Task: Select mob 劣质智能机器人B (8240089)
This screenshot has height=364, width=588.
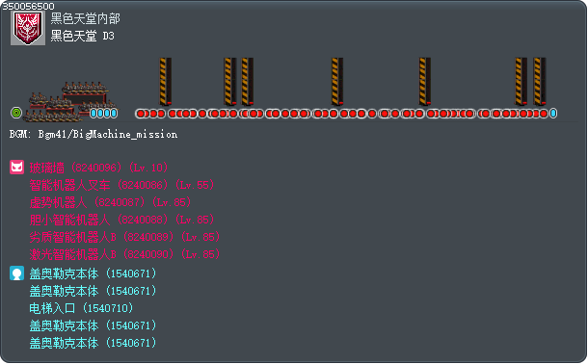Action: click(125, 237)
